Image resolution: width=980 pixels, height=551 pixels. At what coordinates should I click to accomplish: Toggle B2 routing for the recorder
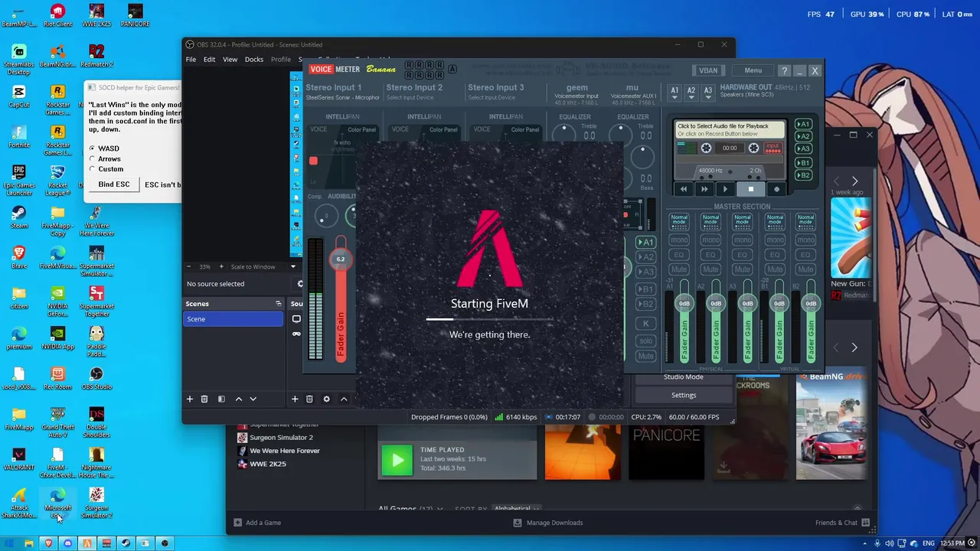(x=803, y=175)
